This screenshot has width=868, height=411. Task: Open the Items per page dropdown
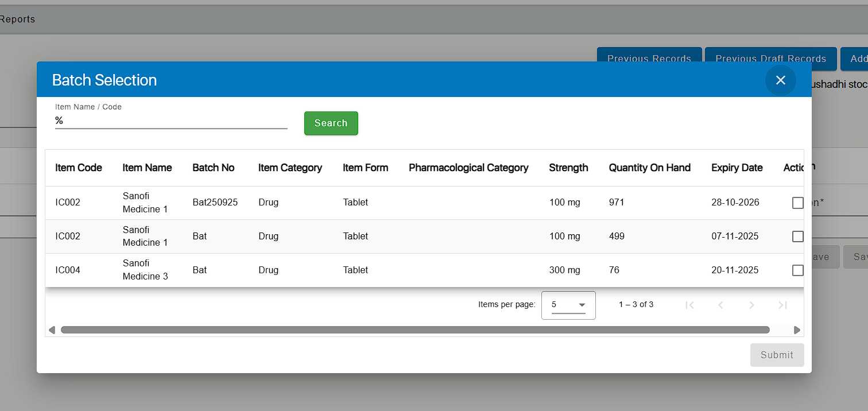(x=568, y=305)
